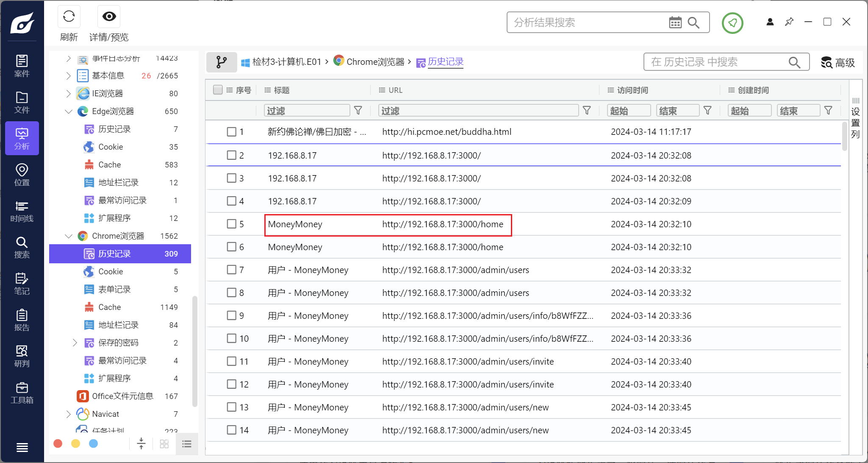Image resolution: width=868 pixels, height=463 pixels.
Task: Select Office文件元信息 tree item
Action: (x=120, y=396)
